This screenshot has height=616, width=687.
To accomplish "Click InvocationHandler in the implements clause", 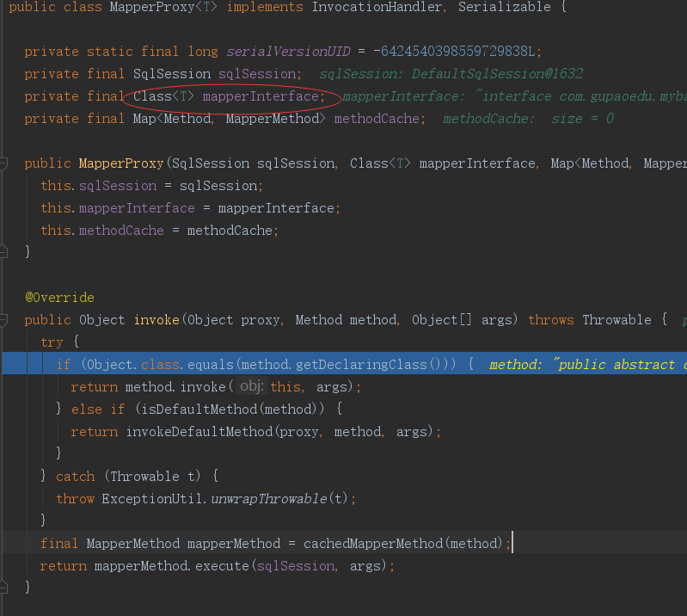I will pos(377,7).
